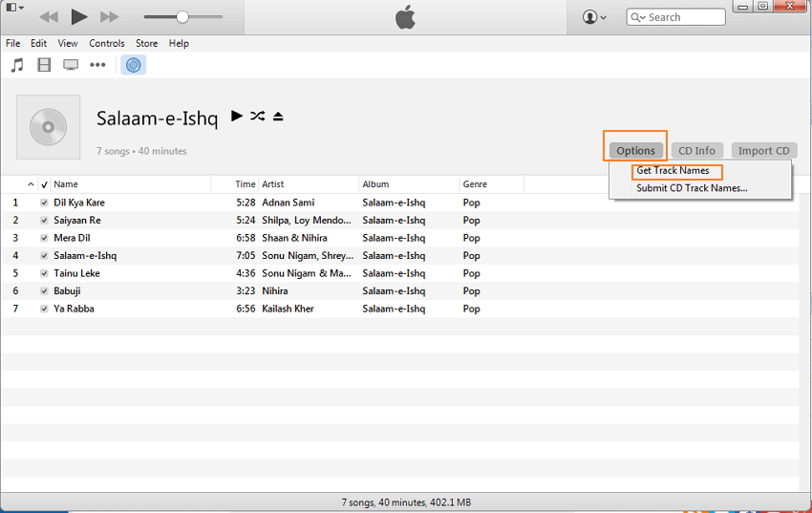Click the Import CD button
The width and height of the screenshot is (812, 513).
763,151
